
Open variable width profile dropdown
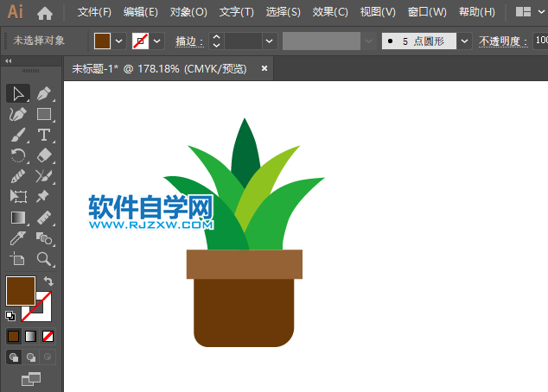coord(368,41)
